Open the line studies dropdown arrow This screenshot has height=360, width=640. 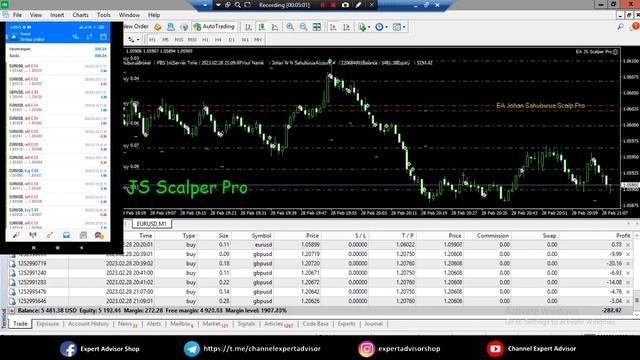[138, 40]
